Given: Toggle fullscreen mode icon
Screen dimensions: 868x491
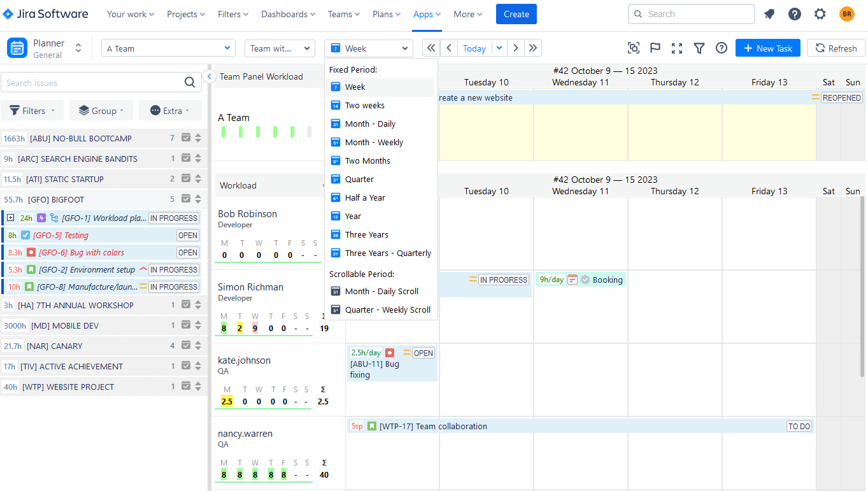Looking at the screenshot, I should point(677,48).
